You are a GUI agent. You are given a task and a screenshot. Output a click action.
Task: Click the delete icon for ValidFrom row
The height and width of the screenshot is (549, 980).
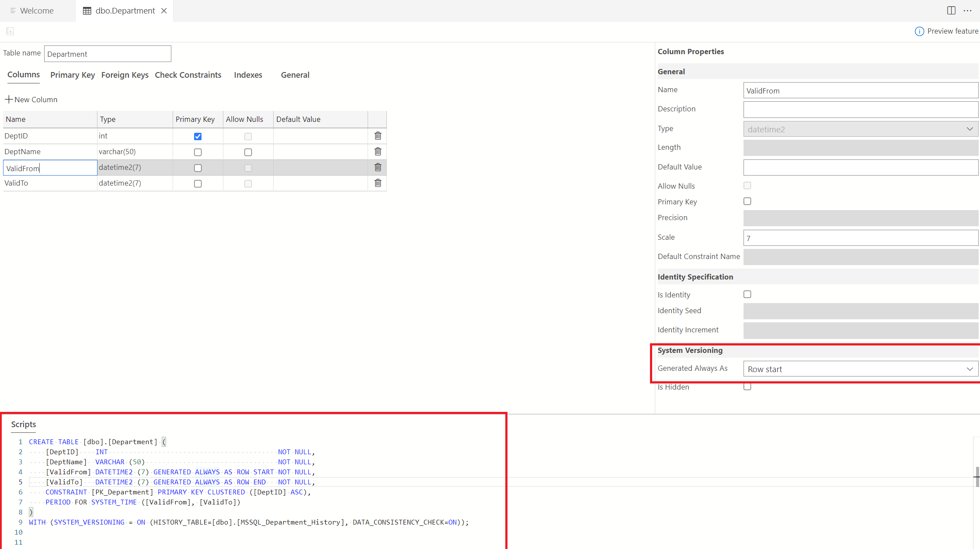pyautogui.click(x=377, y=167)
